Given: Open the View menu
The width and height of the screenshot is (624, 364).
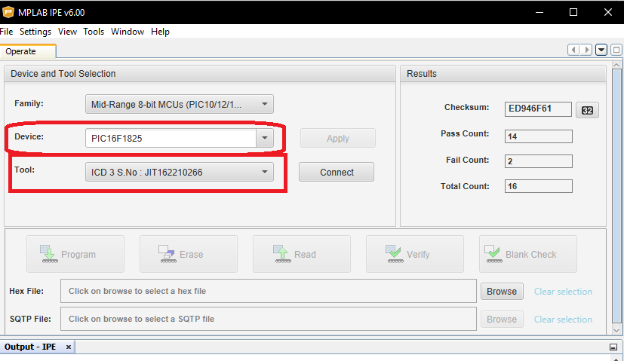Looking at the screenshot, I should point(67,32).
